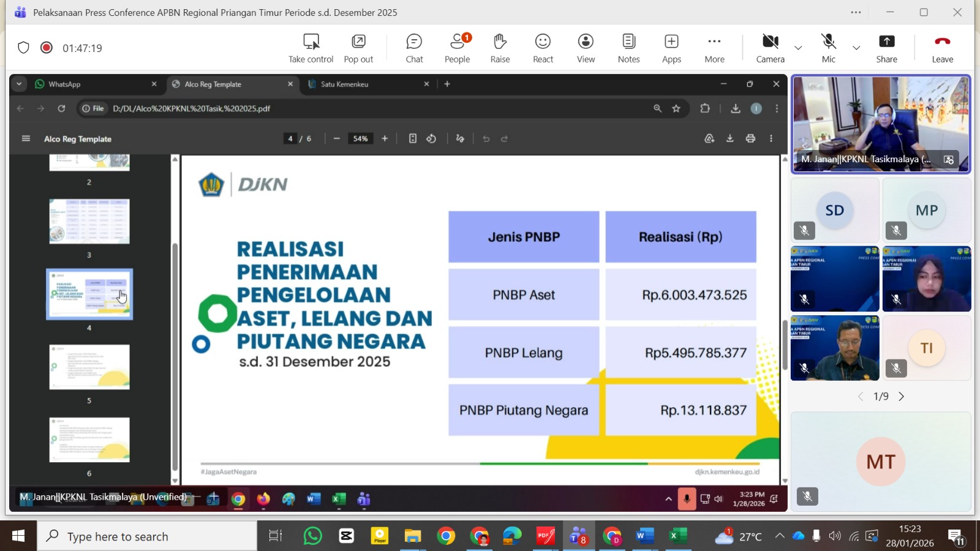The image size is (980, 551).
Task: Open the Chat panel in Teams
Action: 414,48
